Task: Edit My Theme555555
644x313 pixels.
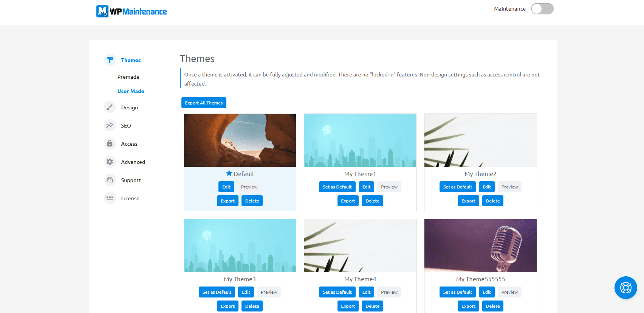Action: point(487,292)
